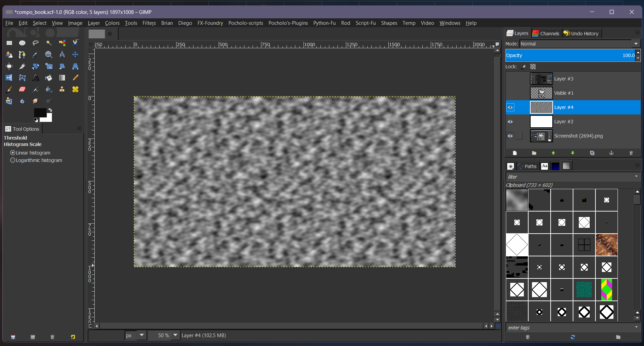Hide Layer #2 using its eye icon
The width and height of the screenshot is (644, 346).
[510, 122]
